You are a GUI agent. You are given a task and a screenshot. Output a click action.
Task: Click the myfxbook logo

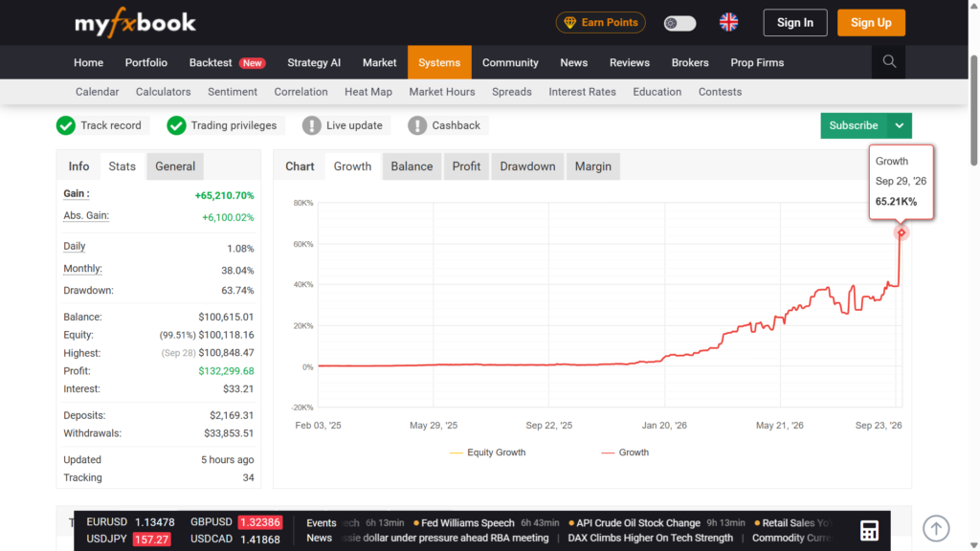pyautogui.click(x=135, y=23)
